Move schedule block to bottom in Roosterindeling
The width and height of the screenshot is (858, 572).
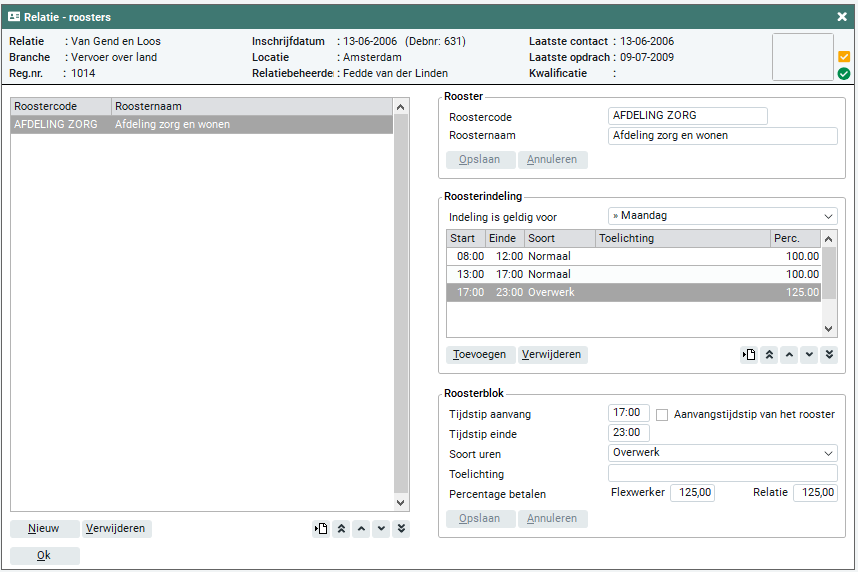point(829,354)
